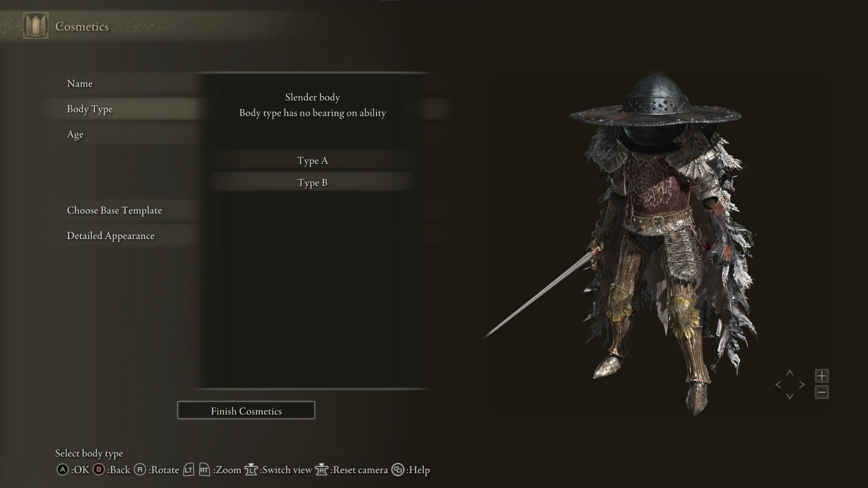Click the B button Back icon
868x488 pixels.
pyautogui.click(x=99, y=470)
